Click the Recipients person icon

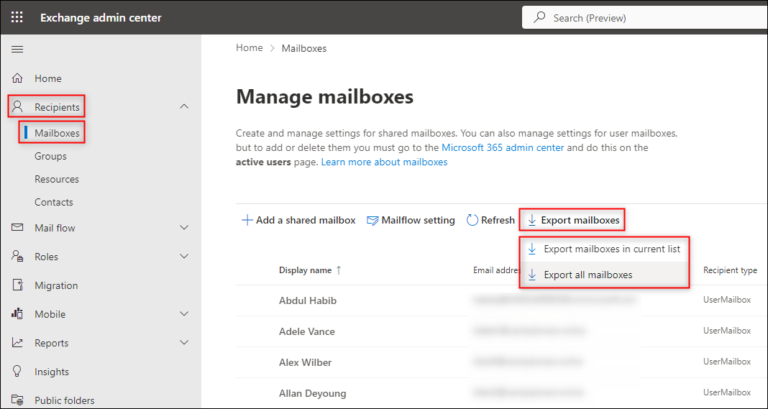point(17,107)
